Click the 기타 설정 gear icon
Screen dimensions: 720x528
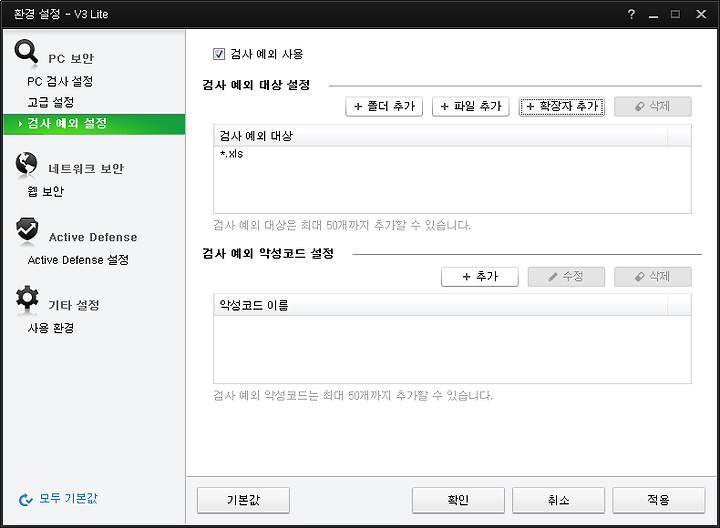pos(27,298)
